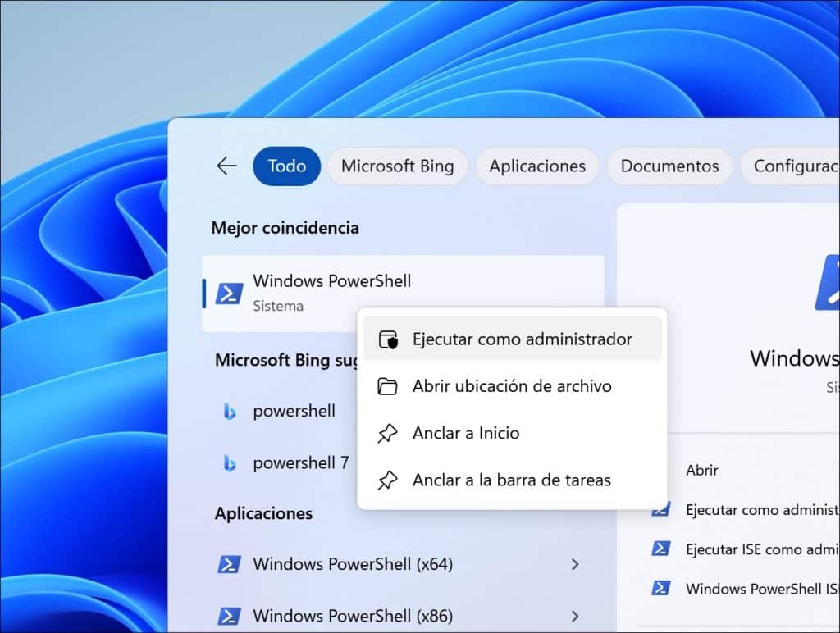Click the "Abrir" link in the right panel
The height and width of the screenshot is (633, 840).
click(x=701, y=469)
